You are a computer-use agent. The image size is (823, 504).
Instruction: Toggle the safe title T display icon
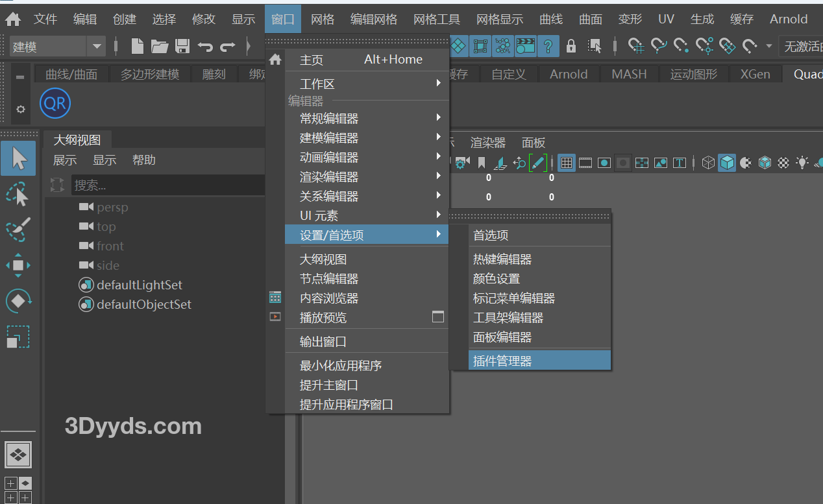click(x=680, y=162)
